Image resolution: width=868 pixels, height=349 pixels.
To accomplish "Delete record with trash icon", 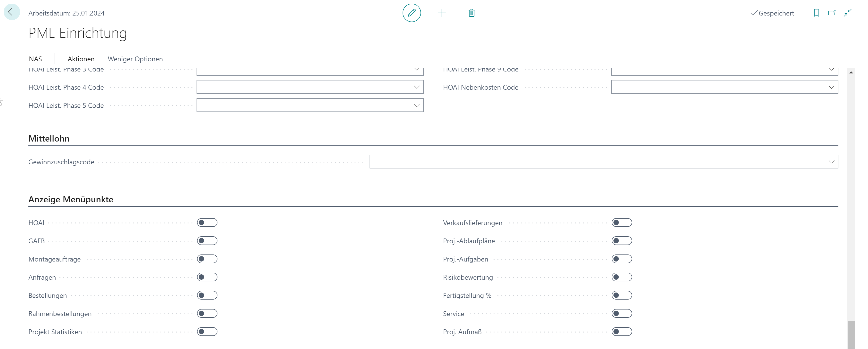I will pyautogui.click(x=471, y=13).
